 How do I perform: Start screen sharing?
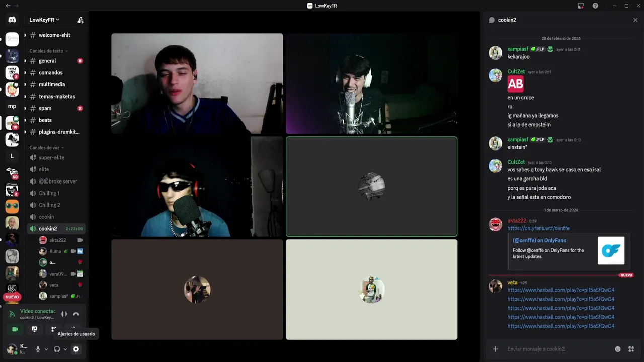point(34,329)
